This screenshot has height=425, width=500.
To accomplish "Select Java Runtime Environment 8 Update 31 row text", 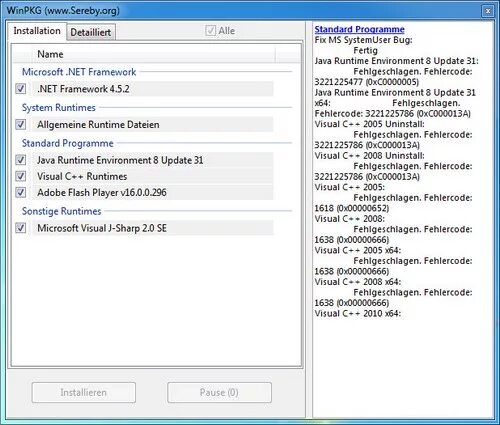I will (120, 160).
